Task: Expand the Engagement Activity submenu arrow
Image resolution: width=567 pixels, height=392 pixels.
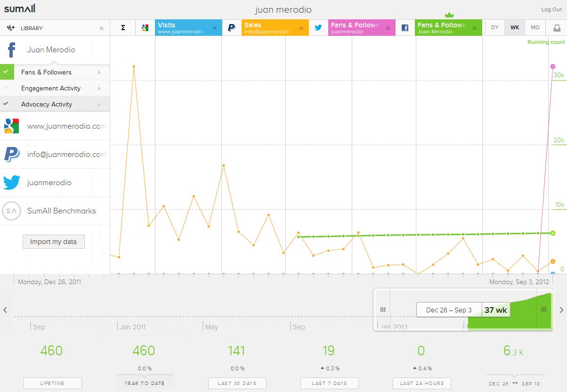Action: (99, 88)
